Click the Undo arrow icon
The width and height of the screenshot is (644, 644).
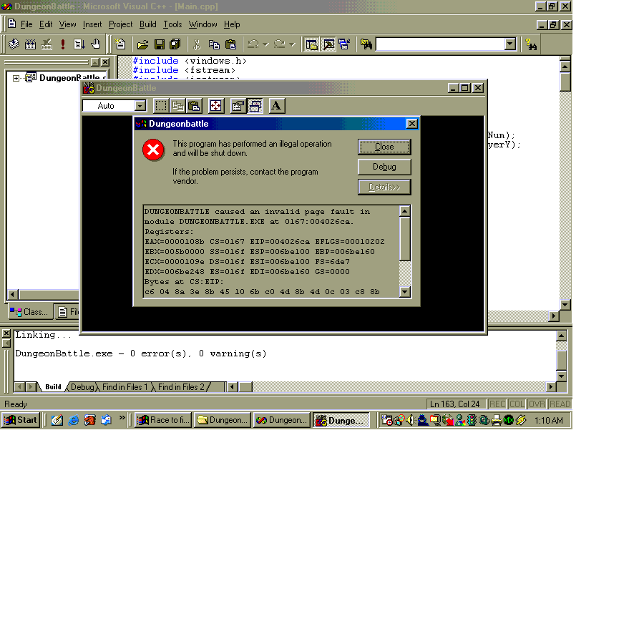pos(253,44)
